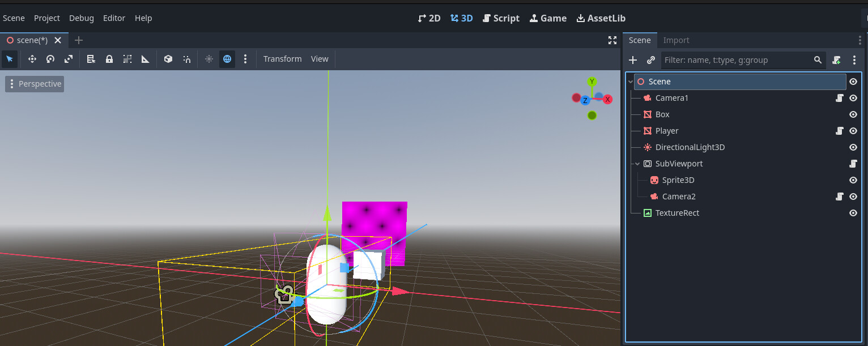Screen dimensions: 868x346
Task: Toggle the preview environment globe button
Action: tap(227, 59)
